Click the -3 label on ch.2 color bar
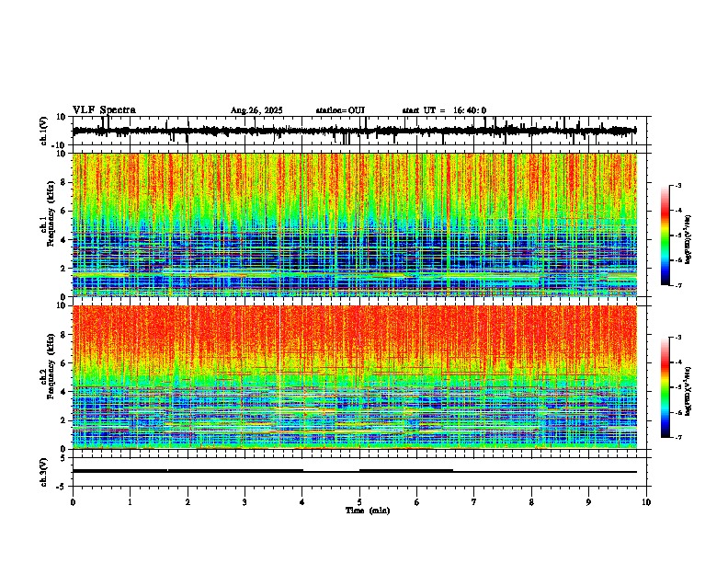 coord(678,338)
